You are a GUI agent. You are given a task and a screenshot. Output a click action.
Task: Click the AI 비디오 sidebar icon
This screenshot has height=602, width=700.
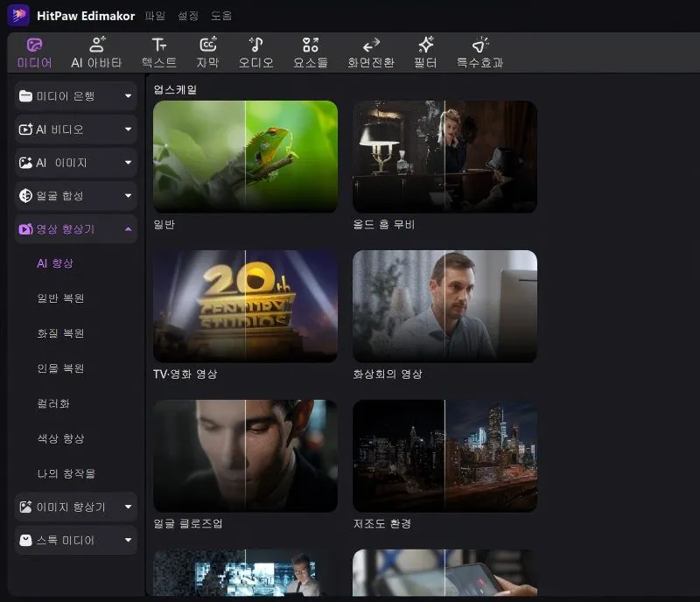coord(26,129)
